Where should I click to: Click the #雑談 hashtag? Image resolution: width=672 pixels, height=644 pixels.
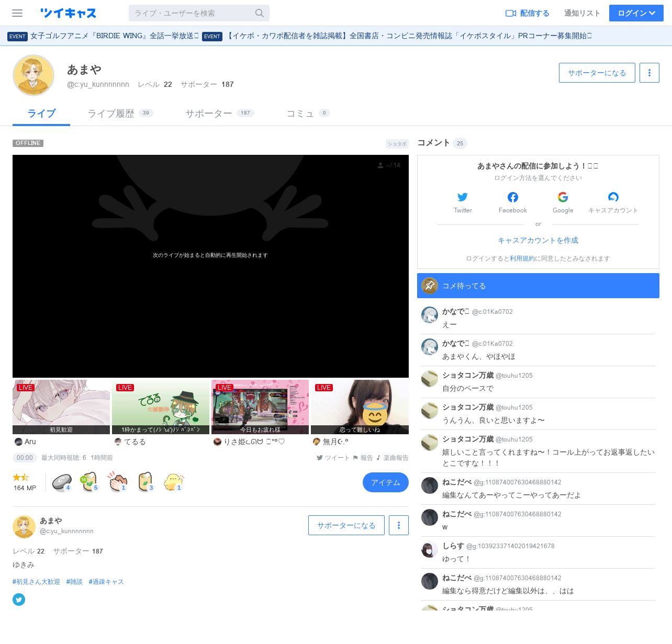click(x=74, y=582)
